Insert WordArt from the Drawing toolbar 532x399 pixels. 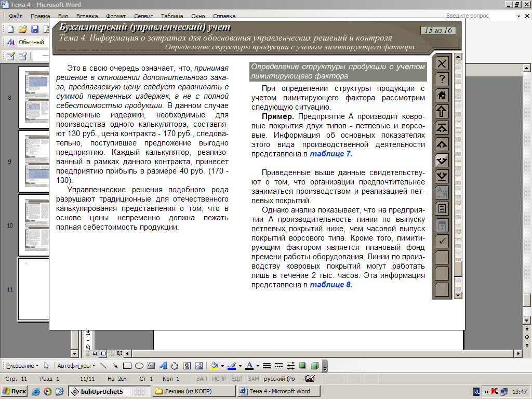(163, 366)
